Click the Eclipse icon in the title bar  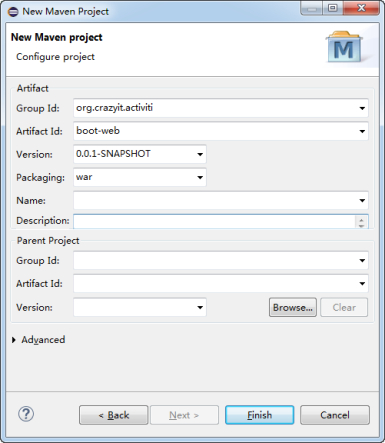(13, 12)
